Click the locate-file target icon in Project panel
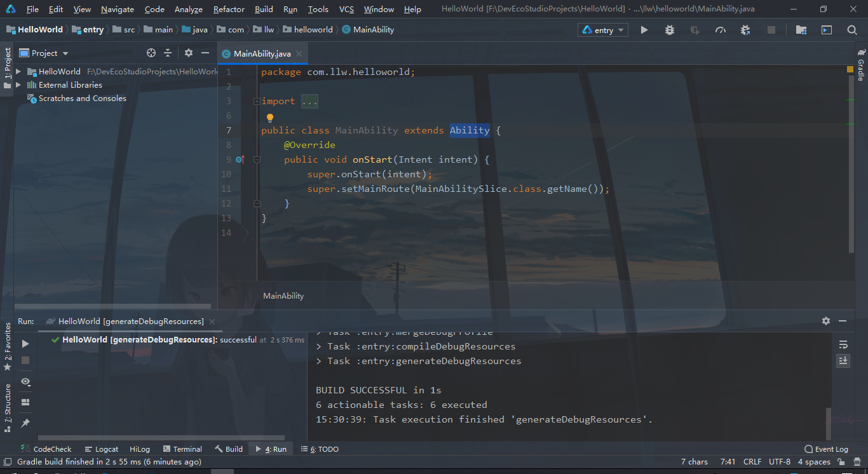 pyautogui.click(x=151, y=53)
